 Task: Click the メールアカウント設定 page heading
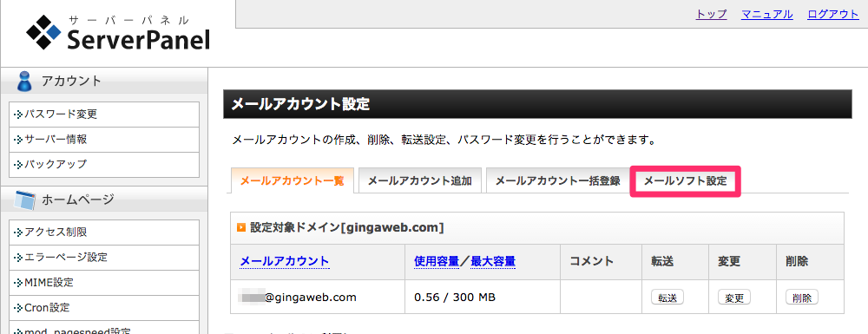click(x=537, y=104)
